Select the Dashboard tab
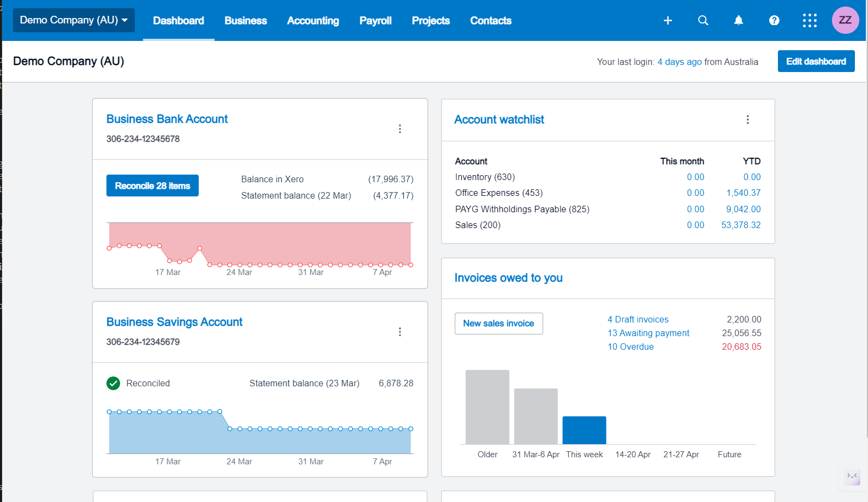This screenshot has height=502, width=868. tap(179, 21)
